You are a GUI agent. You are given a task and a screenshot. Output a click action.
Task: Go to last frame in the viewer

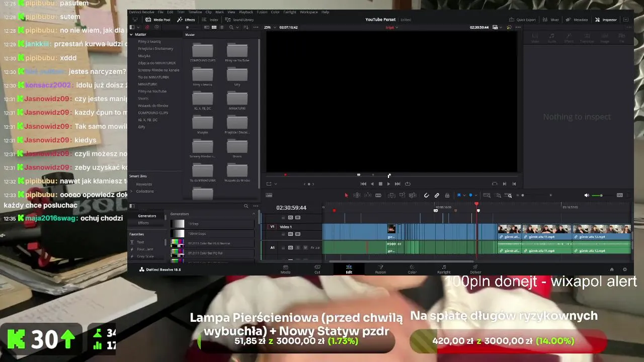click(x=397, y=184)
